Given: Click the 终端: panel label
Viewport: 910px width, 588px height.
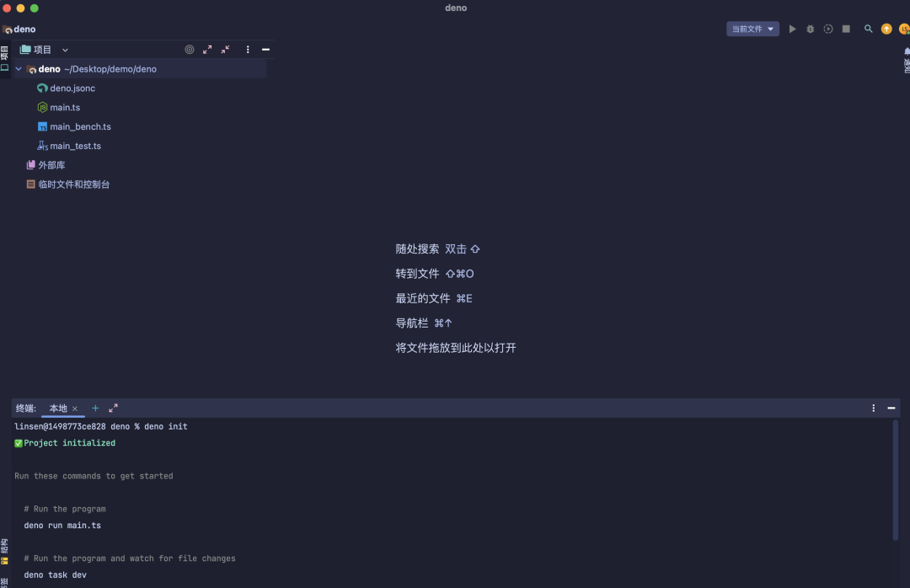Looking at the screenshot, I should pyautogui.click(x=25, y=408).
